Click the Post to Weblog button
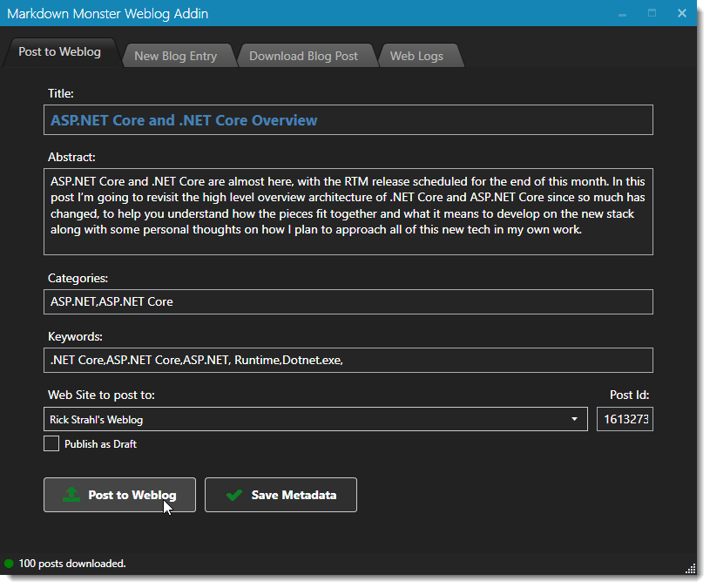Screen dimensions: 710x588 pos(119,495)
